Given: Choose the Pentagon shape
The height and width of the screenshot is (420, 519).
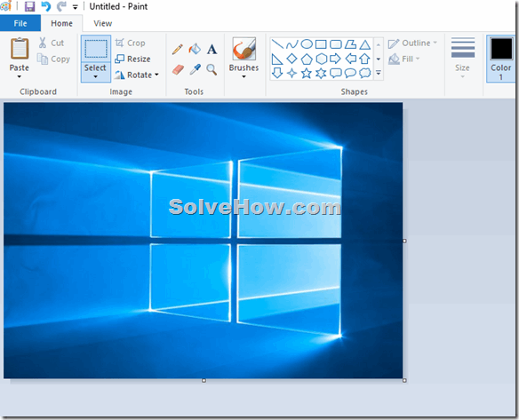Looking at the screenshot, I should (307, 59).
